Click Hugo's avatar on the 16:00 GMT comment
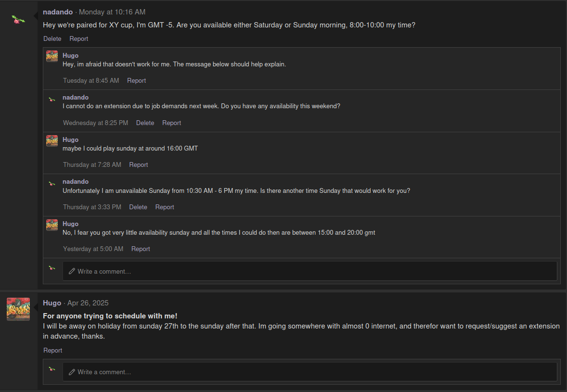Viewport: 567px width, 392px height. tap(52, 140)
